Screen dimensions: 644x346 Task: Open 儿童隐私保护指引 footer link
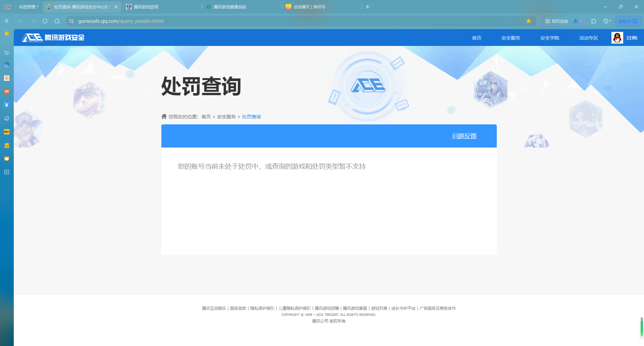[x=294, y=308]
